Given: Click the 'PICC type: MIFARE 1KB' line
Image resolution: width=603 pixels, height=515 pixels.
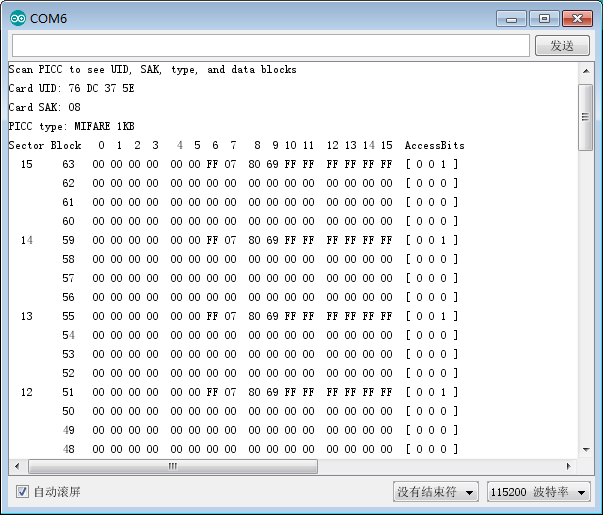Looking at the screenshot, I should (72, 126).
